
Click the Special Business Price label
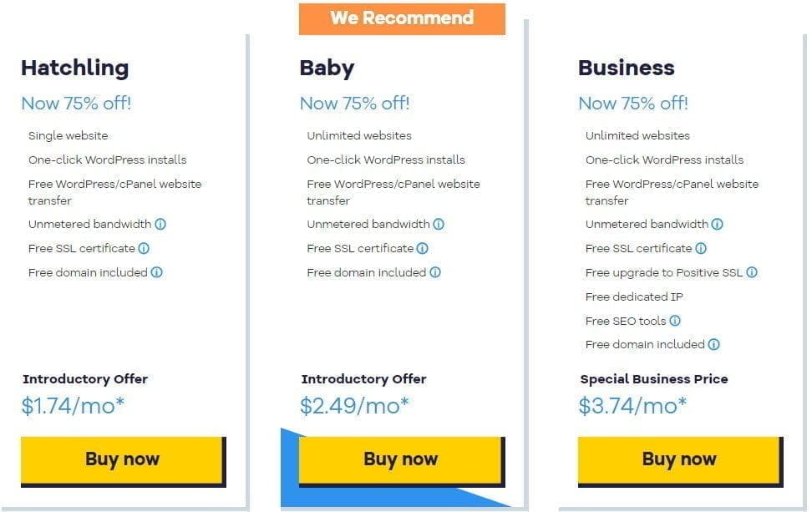click(x=652, y=379)
